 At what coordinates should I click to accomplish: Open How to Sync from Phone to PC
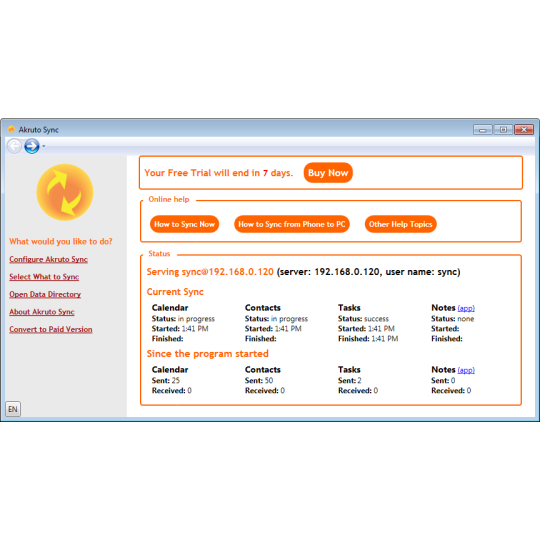click(292, 224)
